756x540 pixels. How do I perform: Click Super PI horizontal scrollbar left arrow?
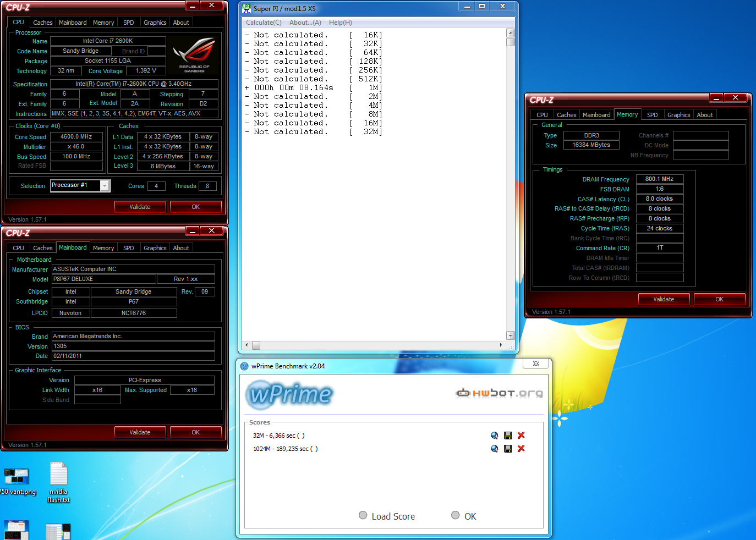[246, 345]
